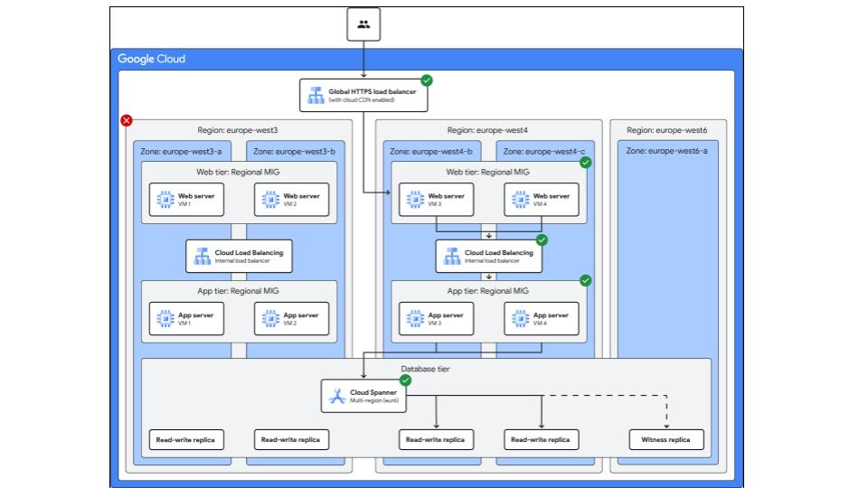868x488 pixels.
Task: Click 'App tier: Regional MIG' in europe-west4
Action: click(487, 291)
